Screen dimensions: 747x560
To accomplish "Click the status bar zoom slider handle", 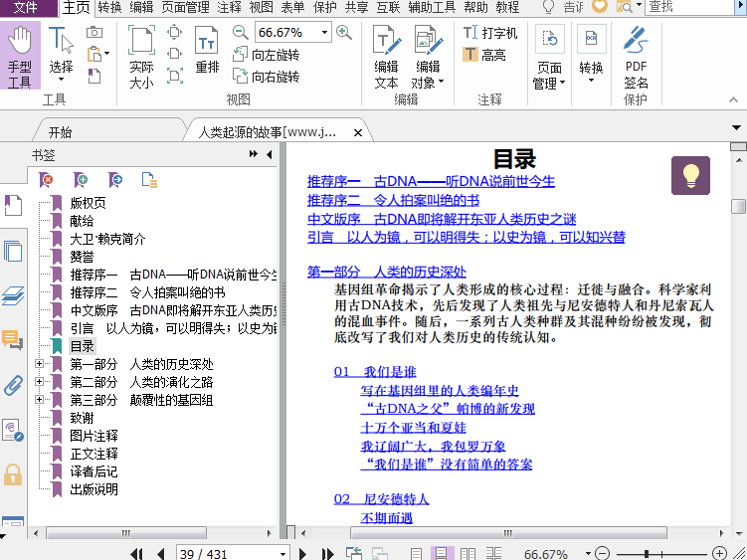I will [646, 554].
